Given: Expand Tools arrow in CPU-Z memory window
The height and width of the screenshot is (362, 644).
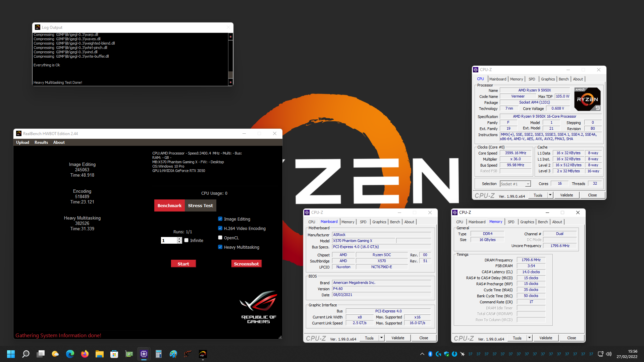Looking at the screenshot, I should click(529, 338).
